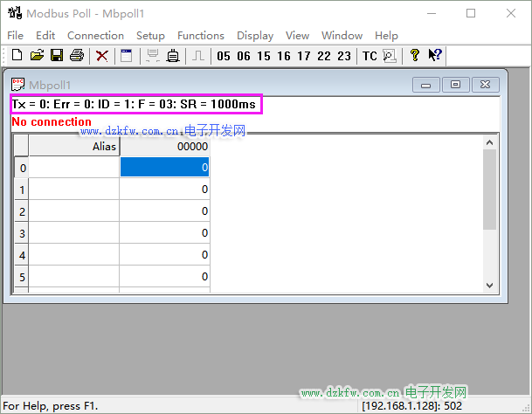
Task: Open the Display menu
Action: 255,36
